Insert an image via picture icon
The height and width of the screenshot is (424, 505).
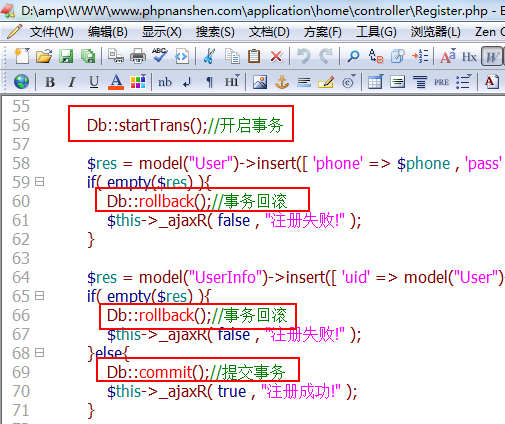click(260, 82)
